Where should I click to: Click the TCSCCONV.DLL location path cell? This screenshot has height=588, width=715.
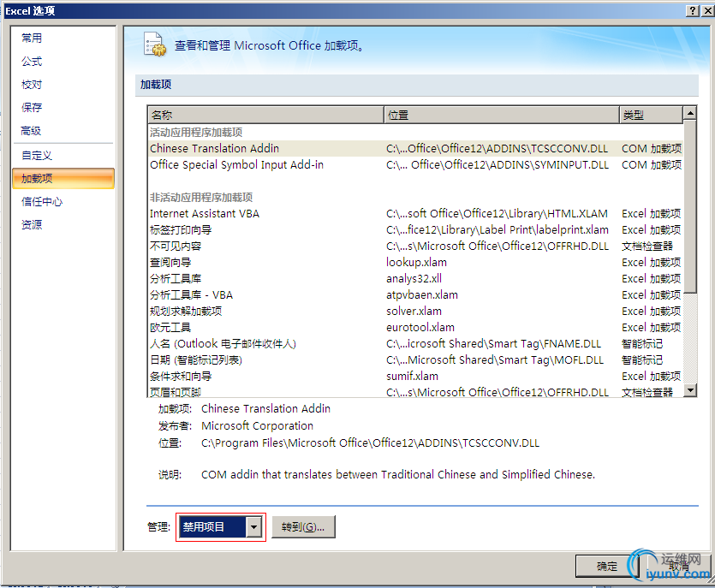[x=497, y=149]
